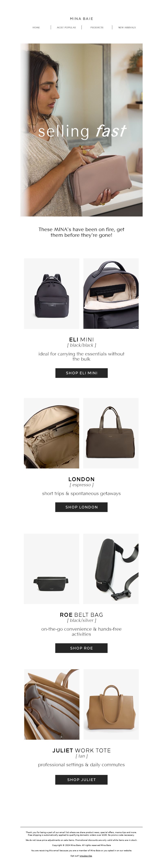Click the SHOP JULIET button
The image size is (163, 868).
(x=81, y=779)
